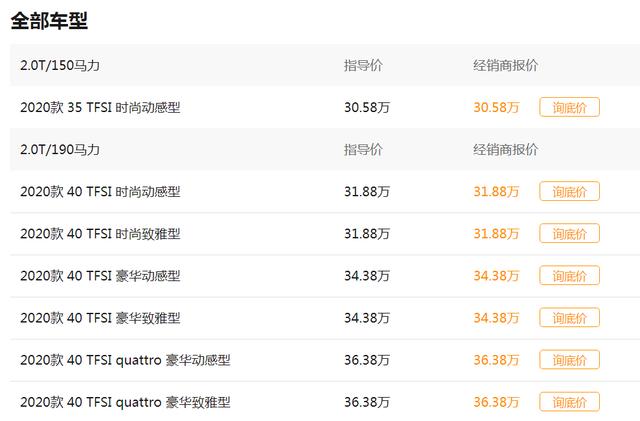Click dealer price for 40 TFSI 豪华动感型
Image resolution: width=640 pixels, height=421 pixels.
[496, 276]
